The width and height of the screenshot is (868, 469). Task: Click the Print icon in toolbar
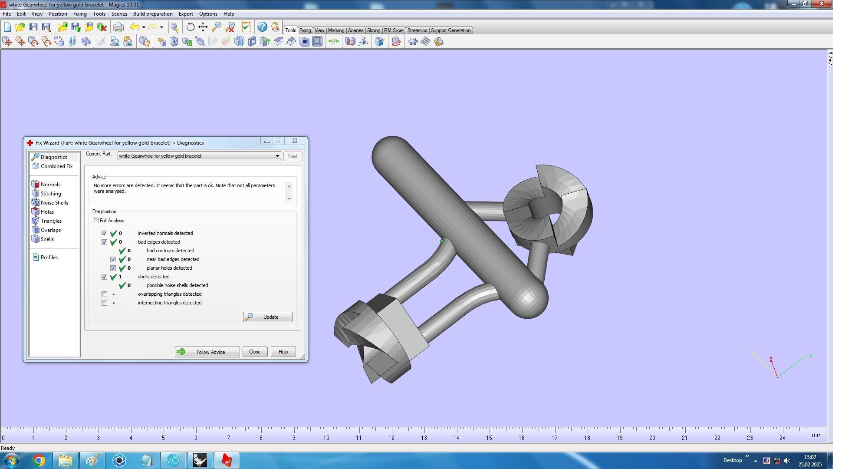[x=118, y=27]
